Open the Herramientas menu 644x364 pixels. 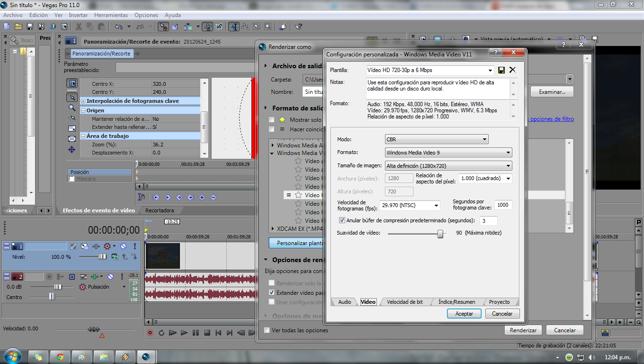pyautogui.click(x=111, y=15)
